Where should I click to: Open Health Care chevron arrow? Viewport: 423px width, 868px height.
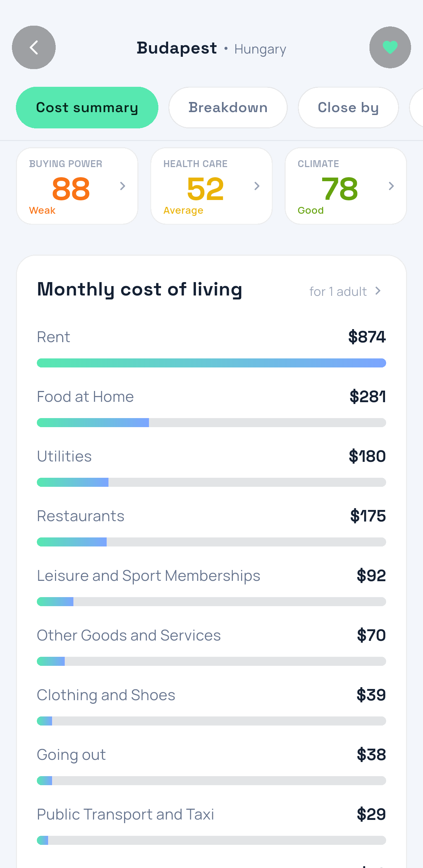click(257, 186)
